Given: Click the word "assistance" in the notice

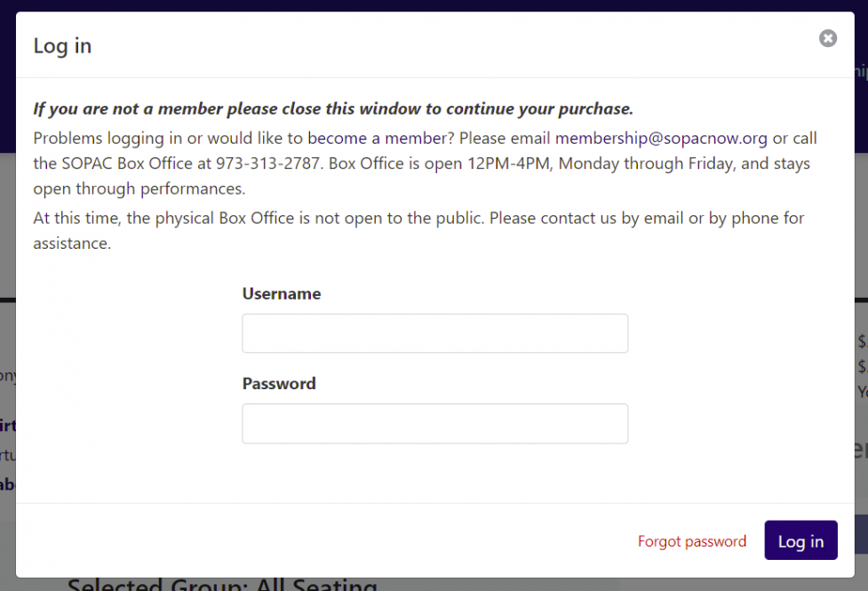Looking at the screenshot, I should coord(72,244).
